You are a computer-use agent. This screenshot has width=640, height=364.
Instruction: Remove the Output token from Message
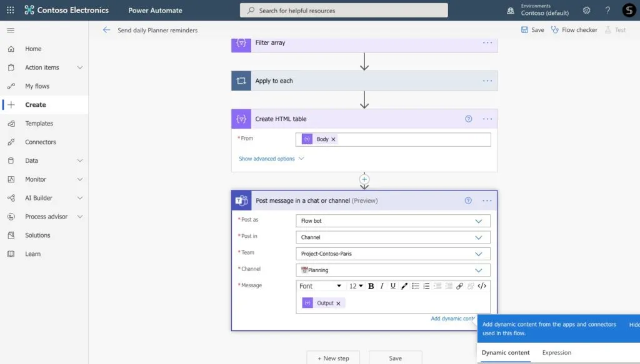click(x=338, y=303)
